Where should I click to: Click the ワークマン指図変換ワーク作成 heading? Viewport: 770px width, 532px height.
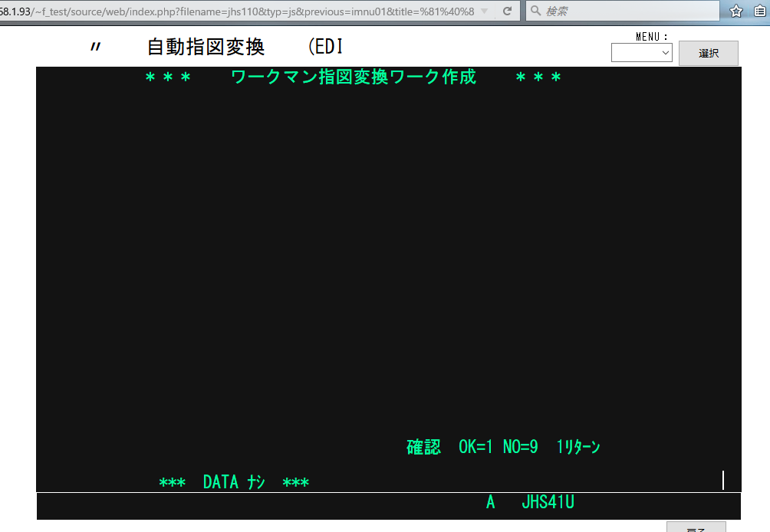(353, 77)
